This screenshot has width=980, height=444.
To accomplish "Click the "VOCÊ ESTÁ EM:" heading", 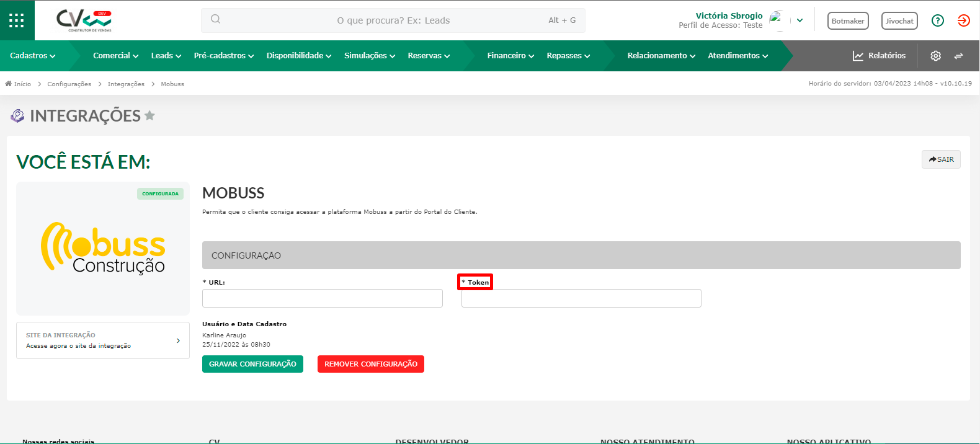I will point(83,162).
